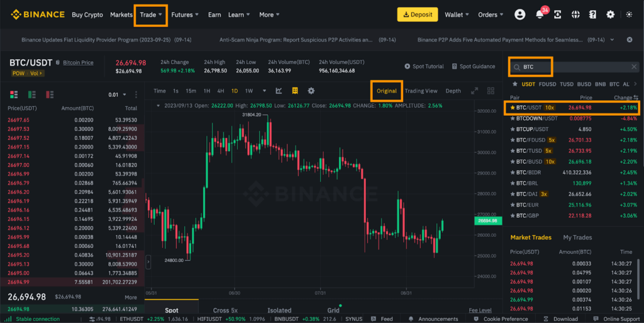Open the Learn dropdown menu
The width and height of the screenshot is (644, 323).
(x=238, y=14)
